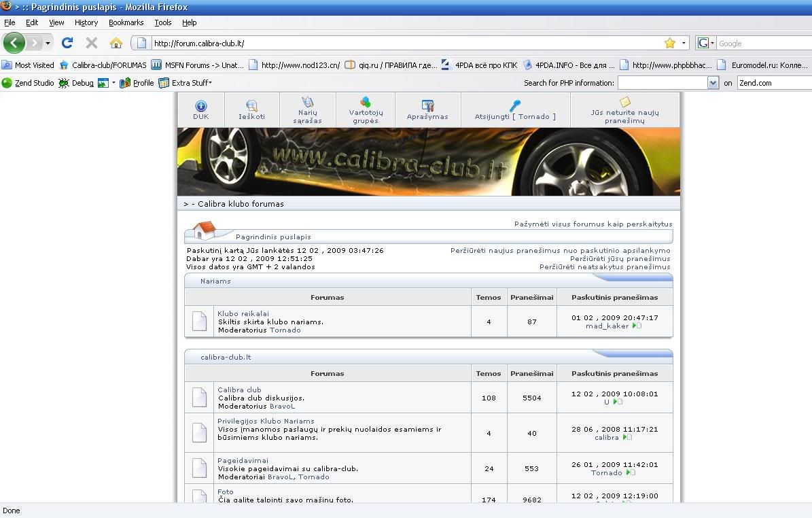Expand the PHP information search combo box
The width and height of the screenshot is (812, 518).
click(x=713, y=83)
